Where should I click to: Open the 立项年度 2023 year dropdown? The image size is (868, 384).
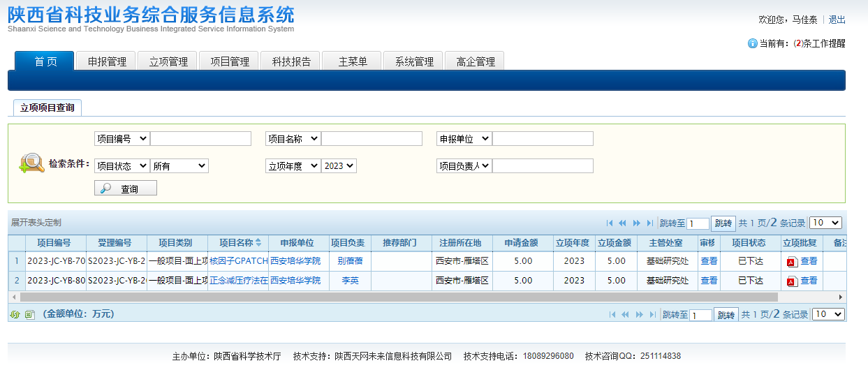tap(339, 166)
